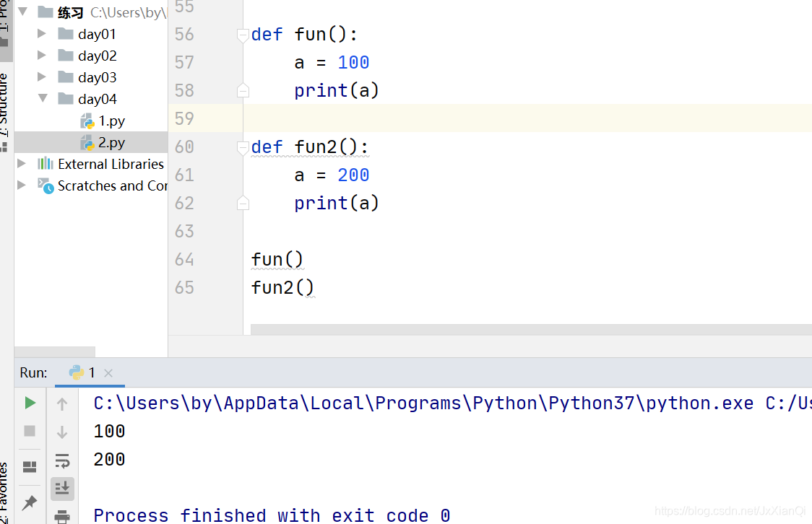Image resolution: width=812 pixels, height=524 pixels.
Task: Click the 1.py Python file icon
Action: (87, 121)
